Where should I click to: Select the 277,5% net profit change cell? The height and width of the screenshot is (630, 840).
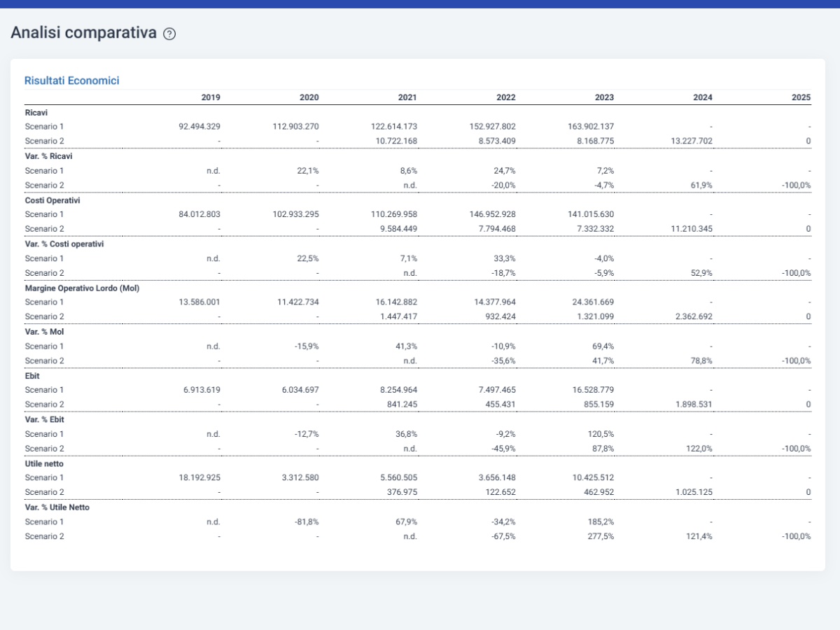[601, 537]
